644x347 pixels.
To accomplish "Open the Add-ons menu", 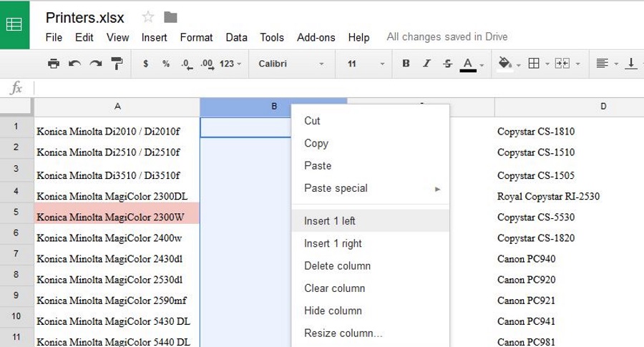I will click(316, 37).
